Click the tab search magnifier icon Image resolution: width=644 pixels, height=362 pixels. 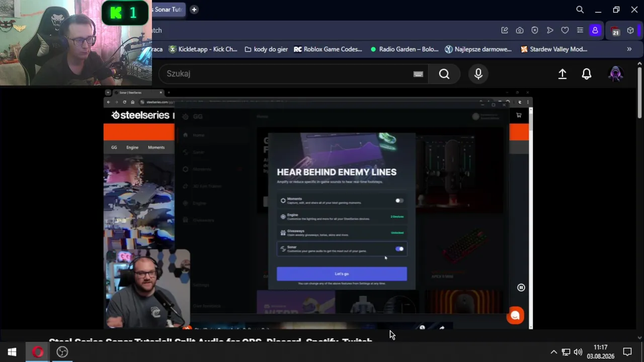580,10
